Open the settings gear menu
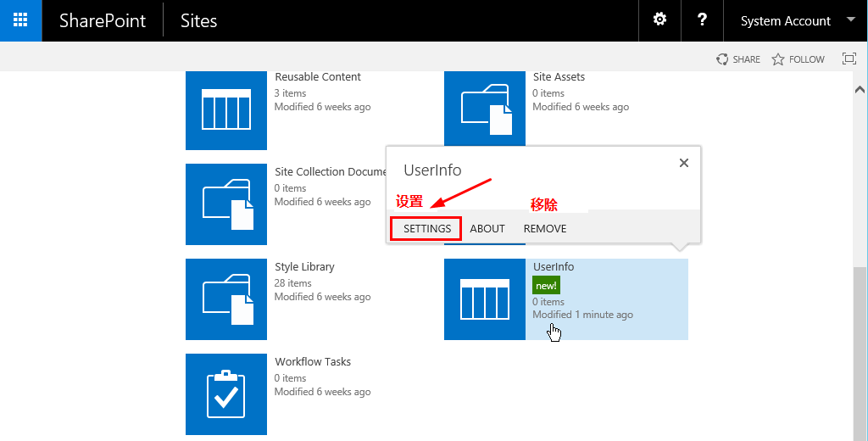 [x=659, y=20]
